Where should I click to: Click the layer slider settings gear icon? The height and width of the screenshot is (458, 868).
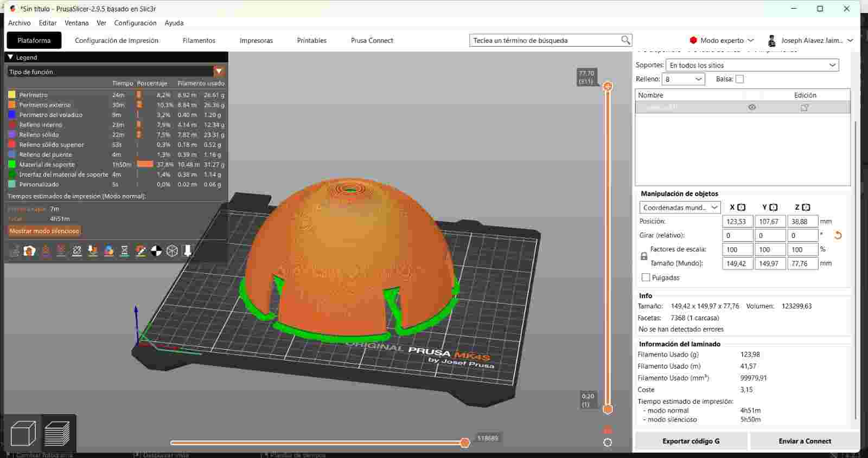(x=608, y=442)
